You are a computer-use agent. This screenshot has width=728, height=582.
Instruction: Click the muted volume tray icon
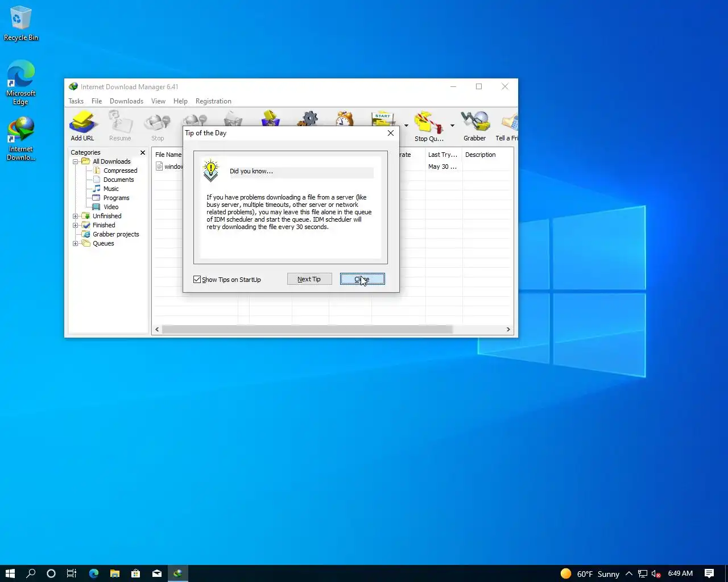click(x=656, y=573)
